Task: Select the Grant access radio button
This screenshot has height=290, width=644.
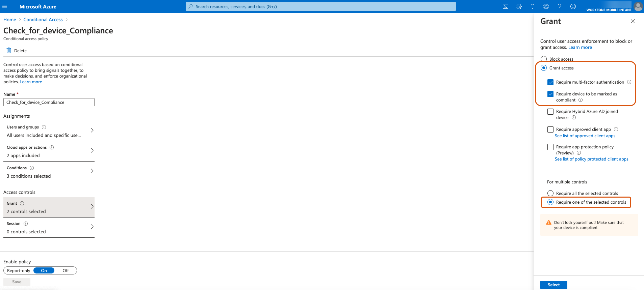Action: click(x=544, y=68)
